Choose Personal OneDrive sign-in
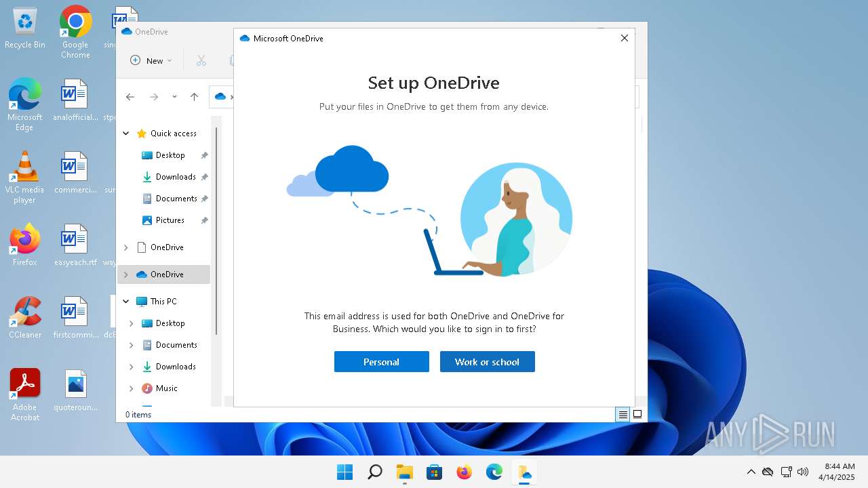Screen dimensions: 868x488 [x=381, y=361]
